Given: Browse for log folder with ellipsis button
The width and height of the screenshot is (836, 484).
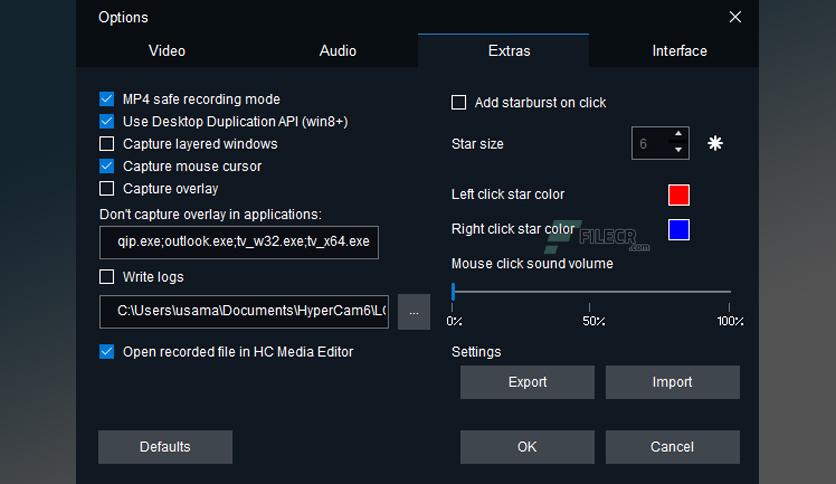Looking at the screenshot, I should tap(414, 312).
